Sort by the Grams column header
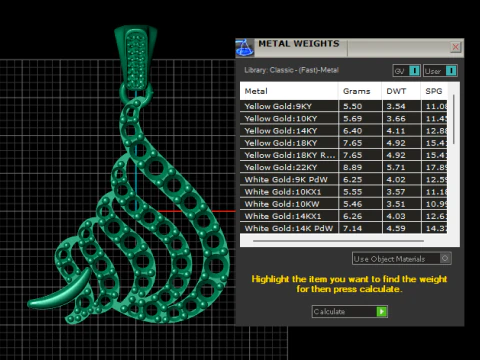Image resolution: width=480 pixels, height=360 pixels. [x=360, y=91]
